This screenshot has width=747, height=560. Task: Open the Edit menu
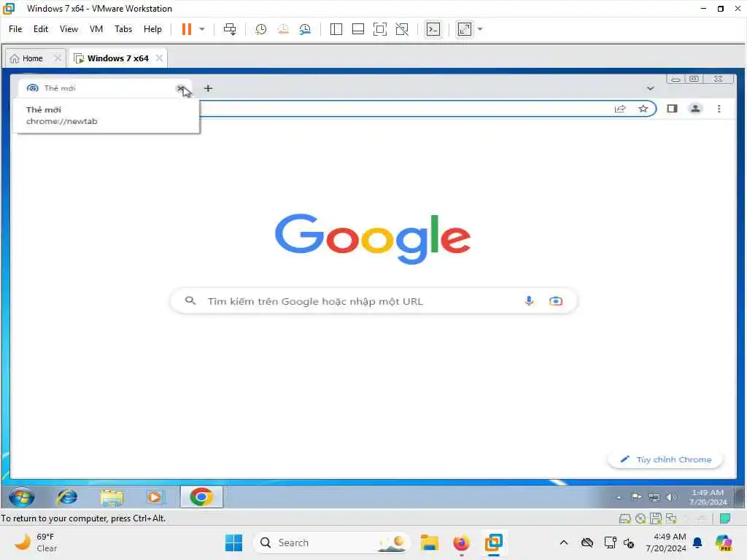[x=41, y=29]
